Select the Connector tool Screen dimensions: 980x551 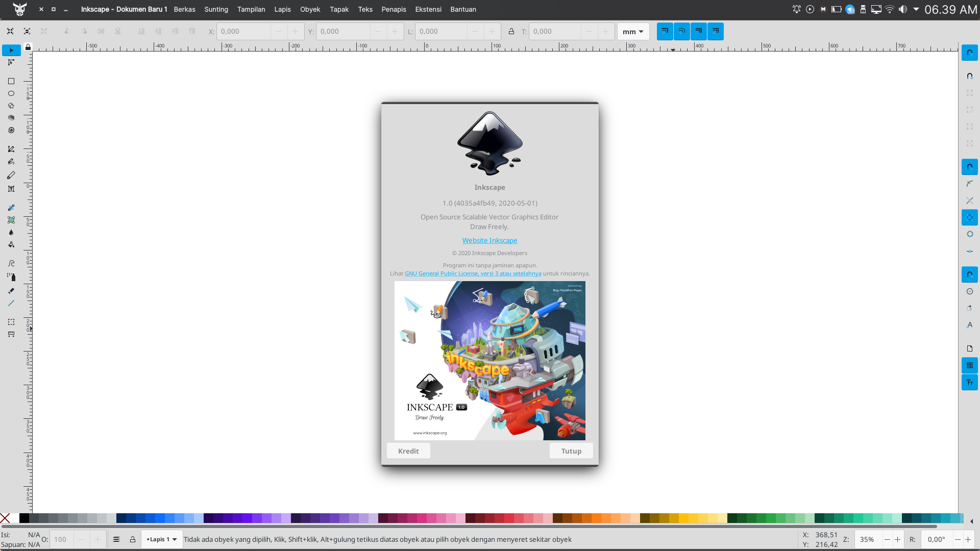11,303
